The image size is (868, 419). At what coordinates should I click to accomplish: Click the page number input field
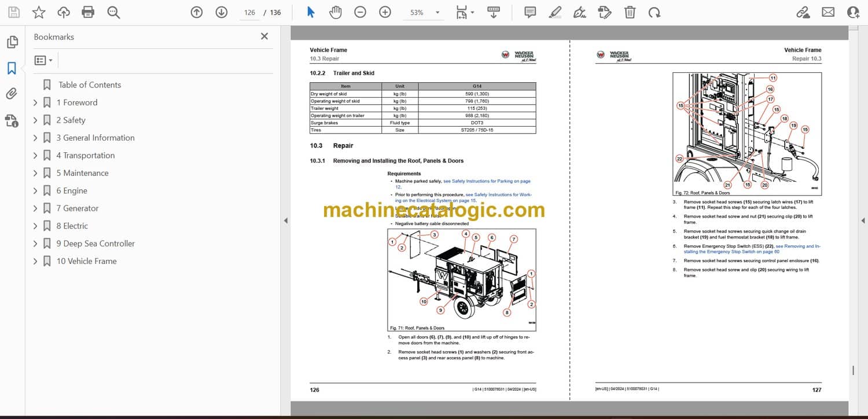click(x=249, y=12)
